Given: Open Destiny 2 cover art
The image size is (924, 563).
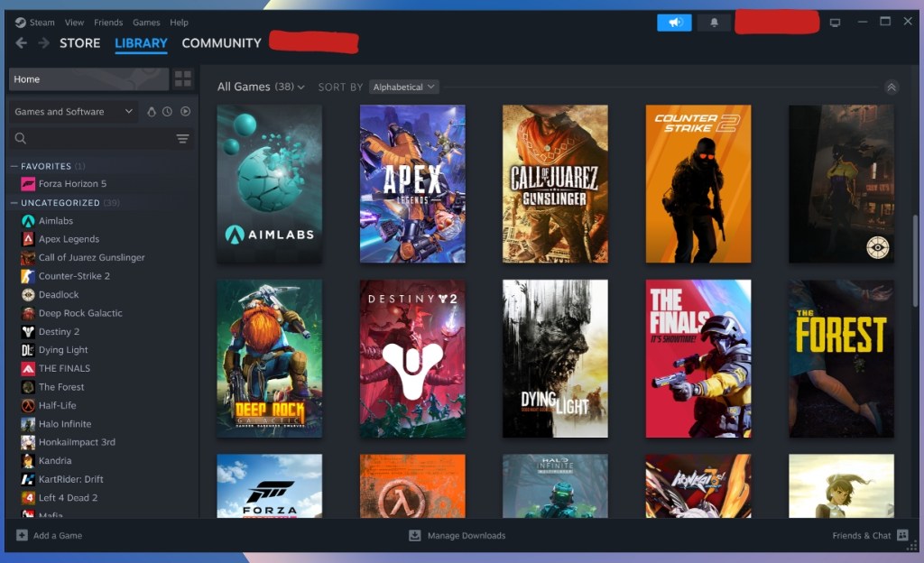Looking at the screenshot, I should [412, 359].
